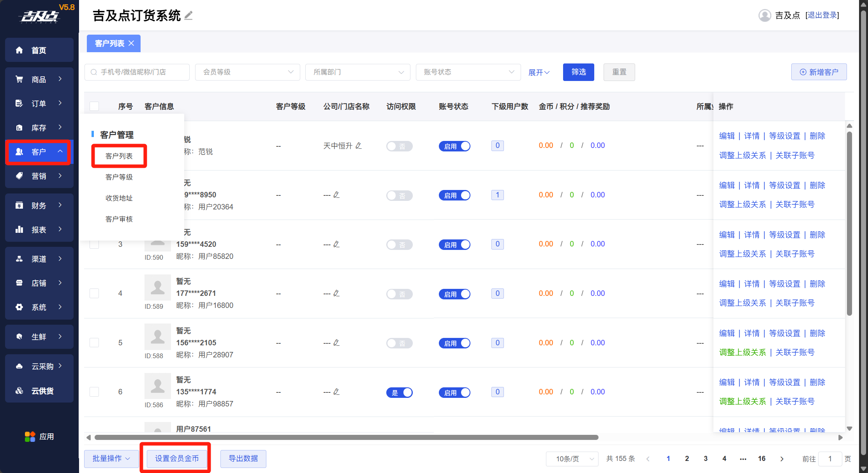The width and height of the screenshot is (868, 473).
Task: Disable 启用 account status for 天中恒升 row
Action: (x=454, y=146)
